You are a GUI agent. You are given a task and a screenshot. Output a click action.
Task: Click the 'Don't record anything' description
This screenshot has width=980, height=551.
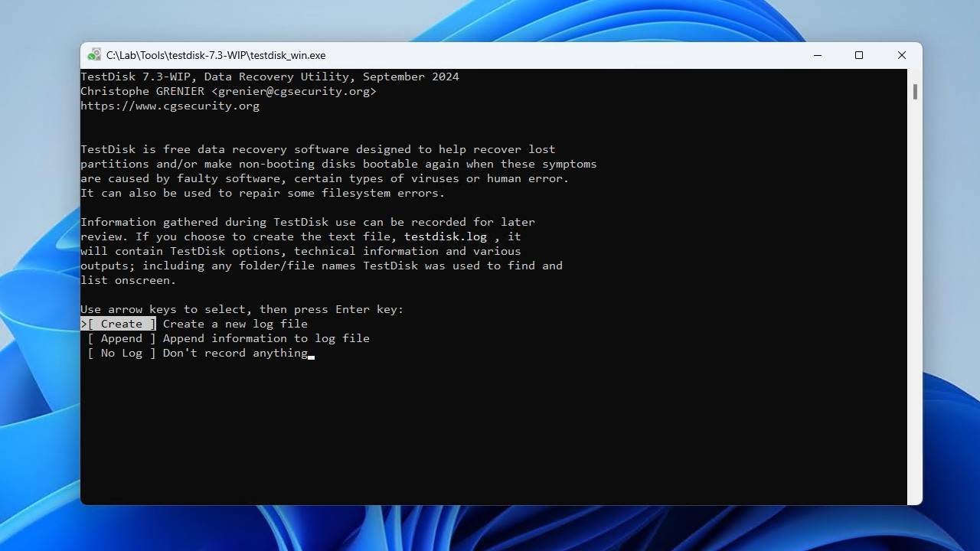point(235,353)
